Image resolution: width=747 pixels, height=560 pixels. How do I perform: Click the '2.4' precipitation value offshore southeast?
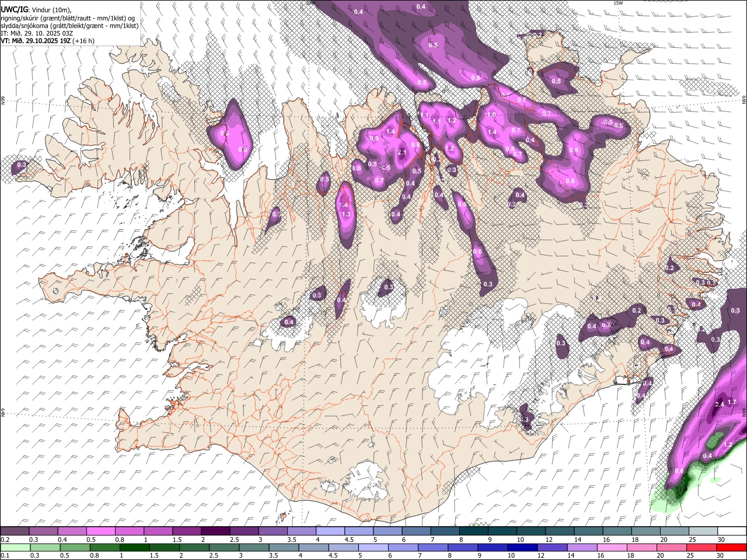point(720,405)
